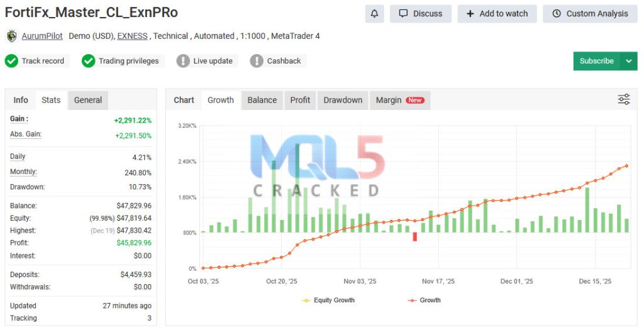Click the Nov 03, '25 axis label
Screen dimensions: 644x330
point(360,282)
